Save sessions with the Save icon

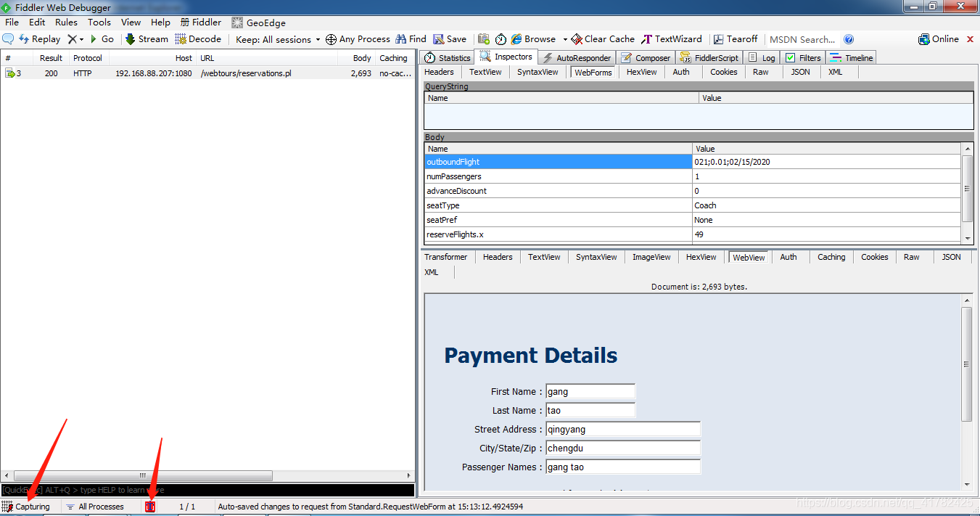pyautogui.click(x=450, y=39)
